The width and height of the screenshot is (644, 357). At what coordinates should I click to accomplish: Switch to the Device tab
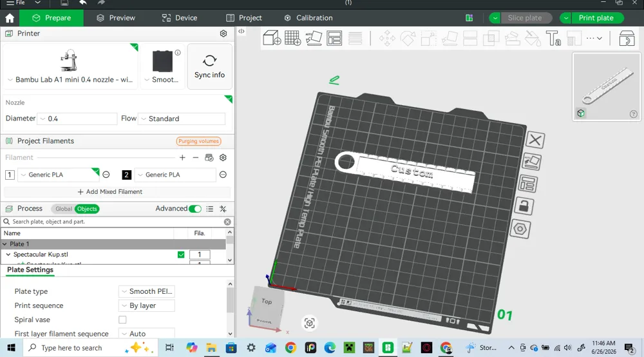click(x=180, y=18)
